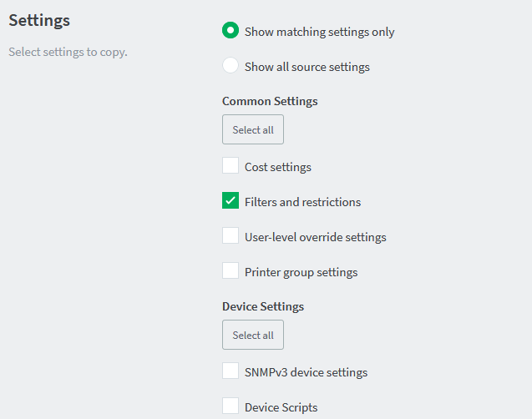The image size is (532, 419).
Task: Select the 'Show matching settings only' radio button
Action: (231, 30)
